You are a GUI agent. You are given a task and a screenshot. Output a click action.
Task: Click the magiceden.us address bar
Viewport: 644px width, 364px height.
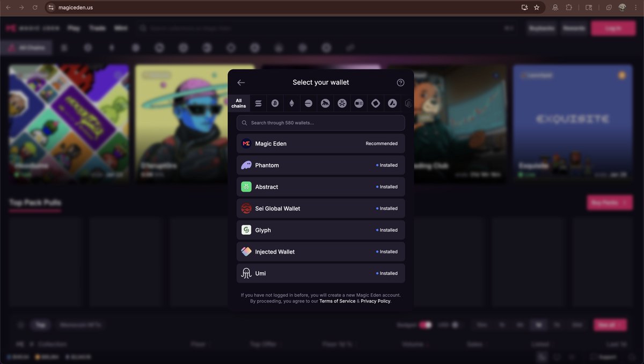(x=295, y=8)
